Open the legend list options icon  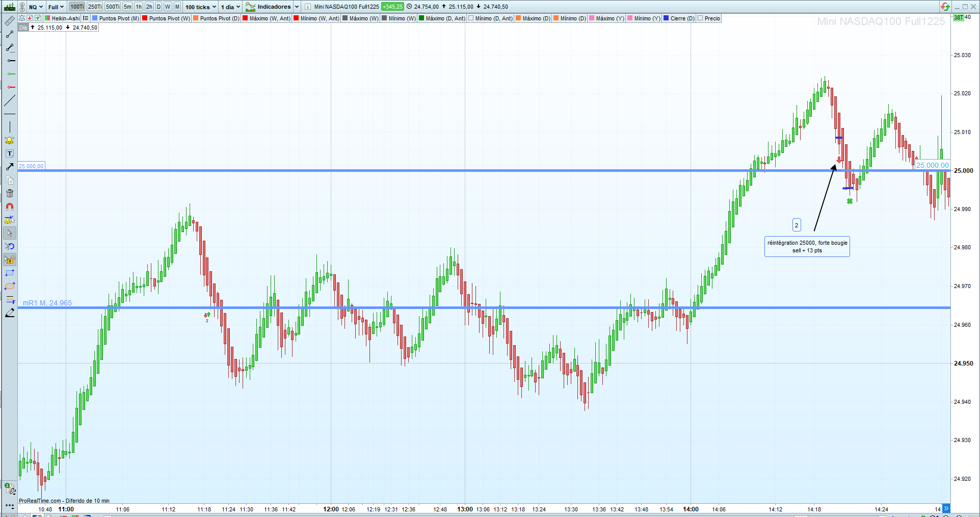pos(86,18)
